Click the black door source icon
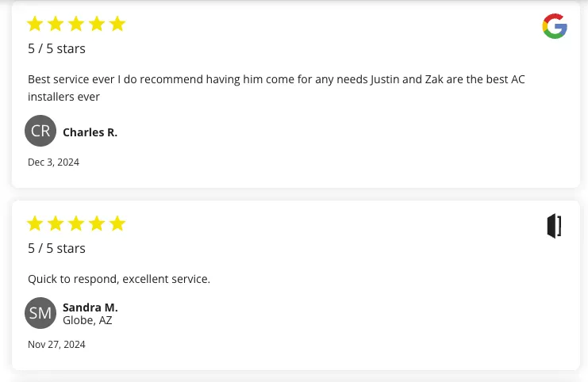Screen dimensions: 588x382 [555, 226]
